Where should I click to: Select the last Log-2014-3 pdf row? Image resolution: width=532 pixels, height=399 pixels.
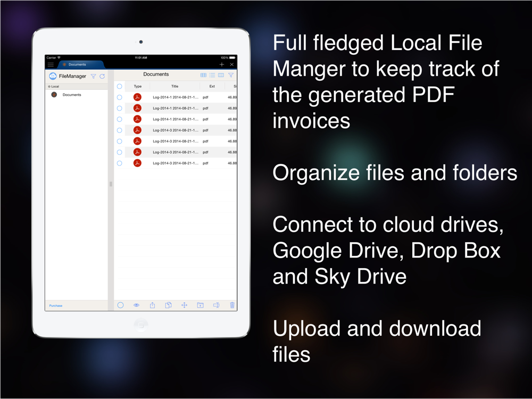tap(176, 163)
